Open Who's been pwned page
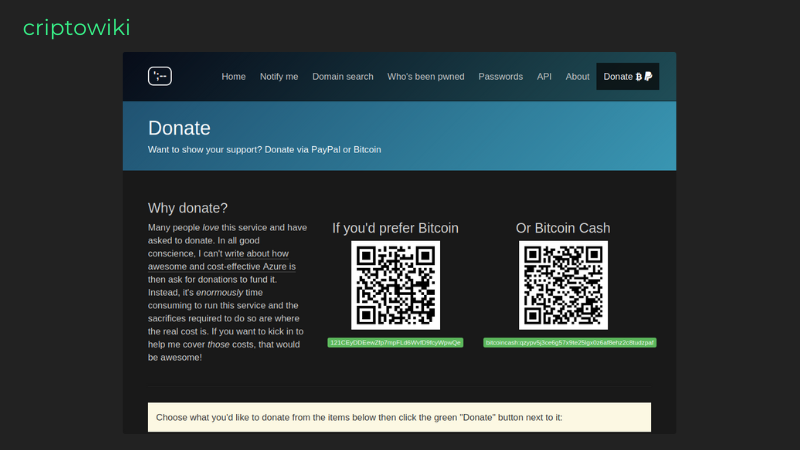This screenshot has height=450, width=800. (426, 77)
